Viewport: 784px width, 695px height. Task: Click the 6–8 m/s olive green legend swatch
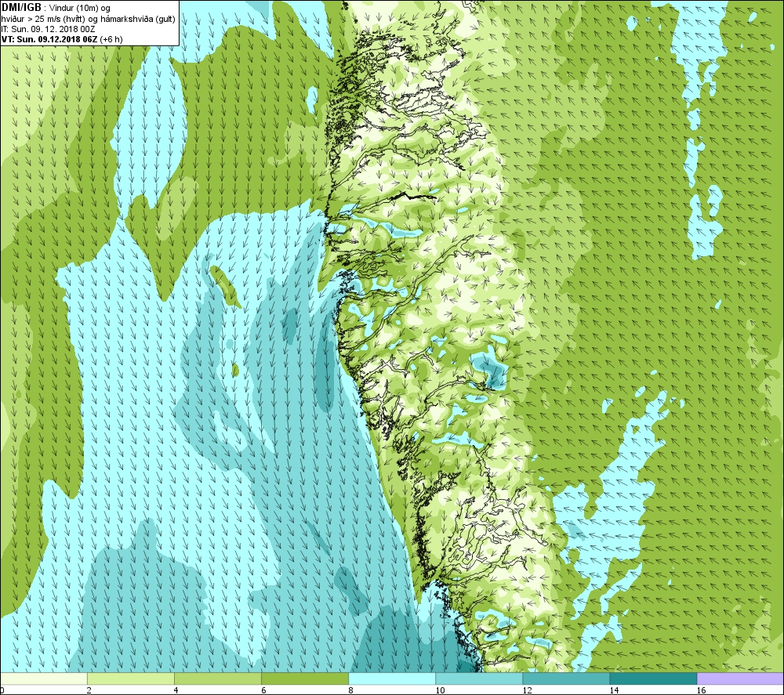coord(304,679)
